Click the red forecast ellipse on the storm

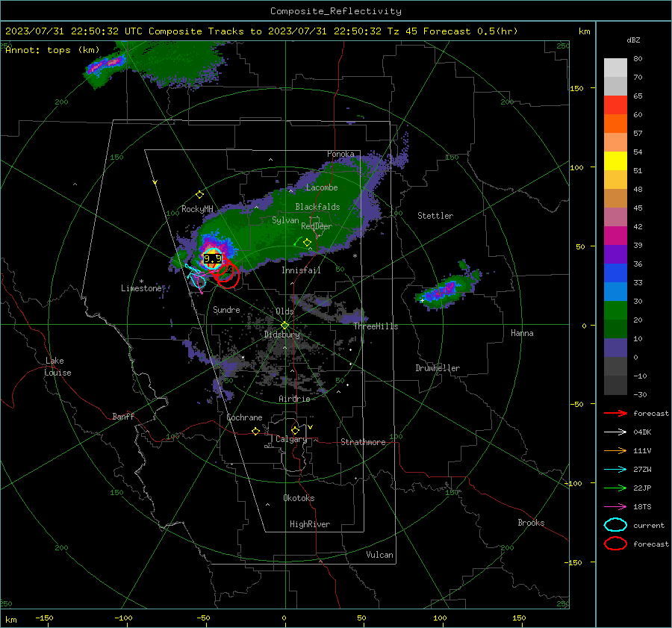pyautogui.click(x=228, y=276)
